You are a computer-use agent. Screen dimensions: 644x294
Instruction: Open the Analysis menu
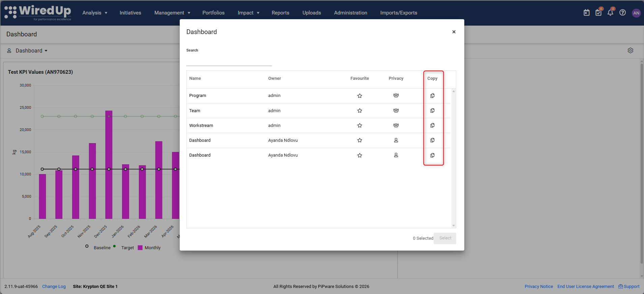(x=95, y=13)
